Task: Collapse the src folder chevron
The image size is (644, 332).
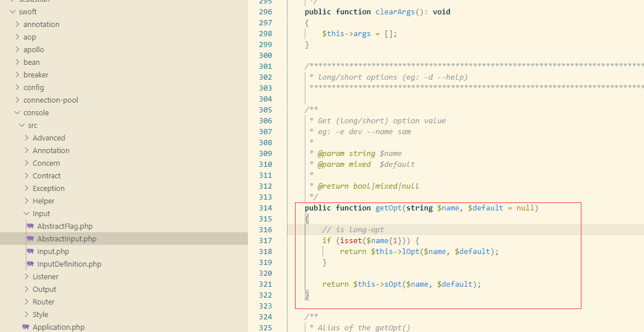Action: point(22,125)
